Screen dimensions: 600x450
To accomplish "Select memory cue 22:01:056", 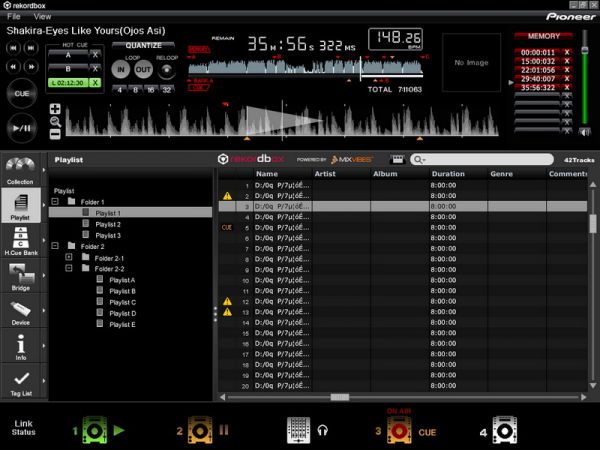I will pos(538,70).
